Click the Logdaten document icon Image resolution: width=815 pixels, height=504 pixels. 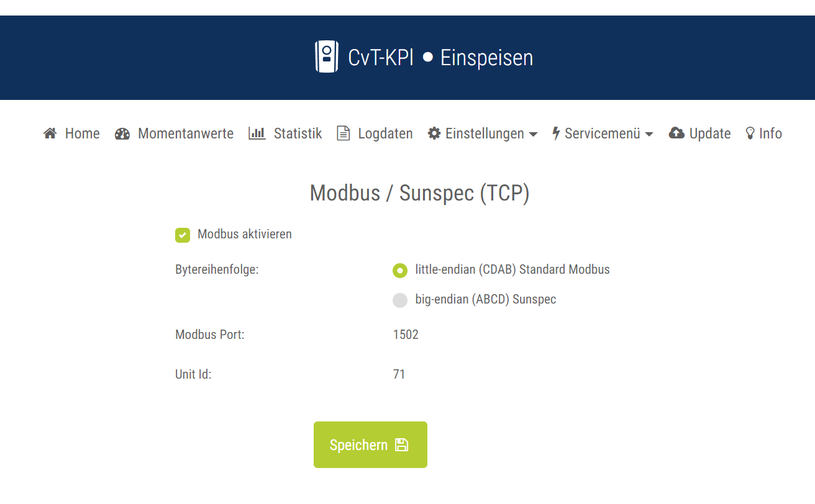(x=344, y=133)
